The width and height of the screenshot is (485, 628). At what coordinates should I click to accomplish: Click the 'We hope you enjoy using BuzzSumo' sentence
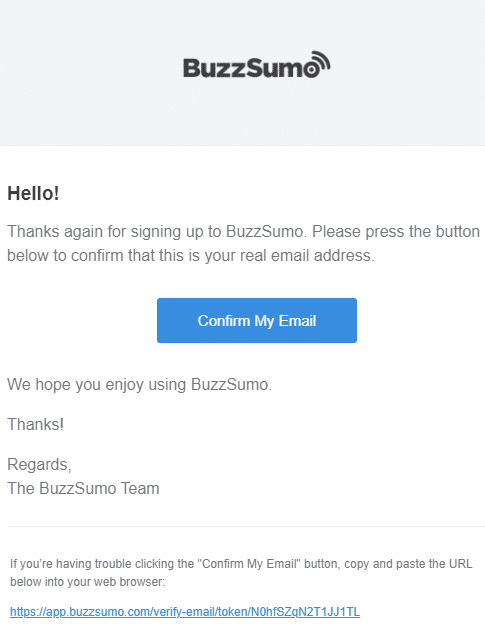click(139, 384)
